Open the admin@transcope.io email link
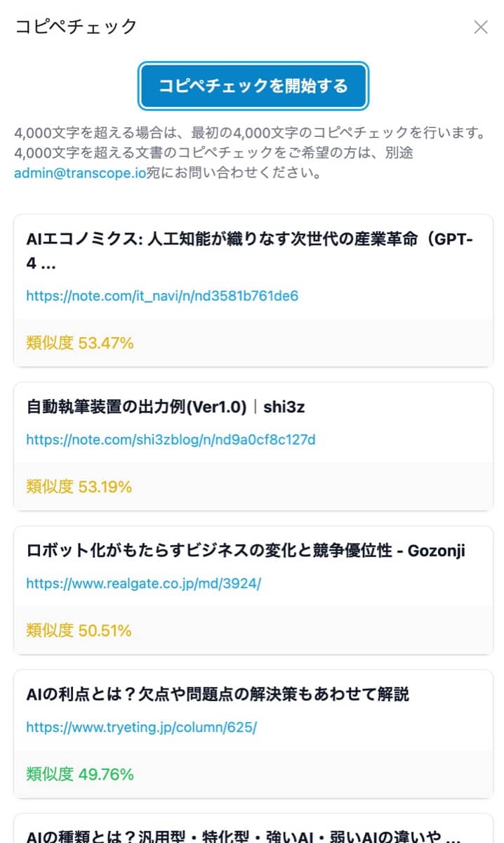This screenshot has width=504, height=843. click(x=79, y=173)
